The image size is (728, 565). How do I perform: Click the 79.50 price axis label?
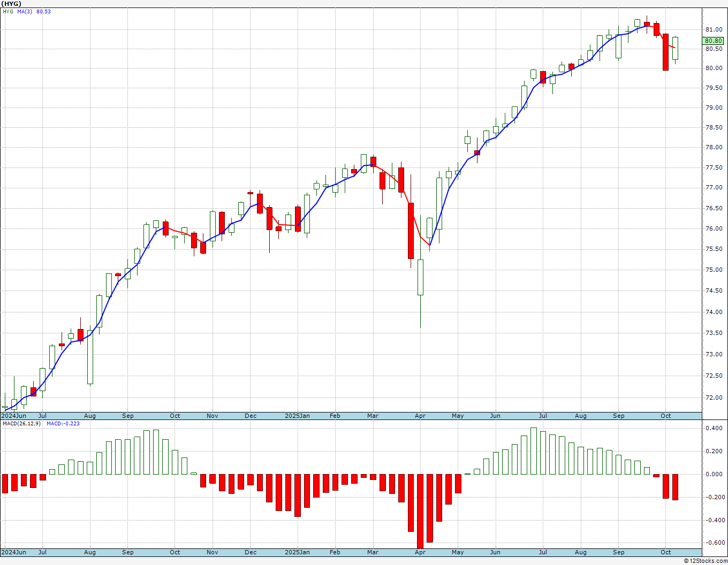pos(713,88)
